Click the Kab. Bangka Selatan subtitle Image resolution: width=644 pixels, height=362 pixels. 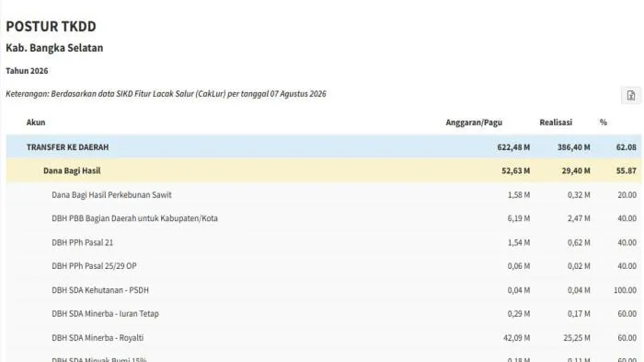pos(54,48)
